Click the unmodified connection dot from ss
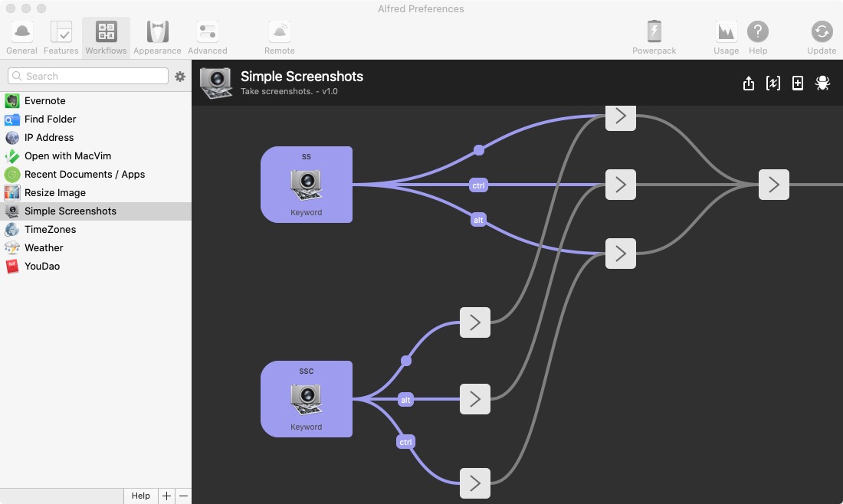Image resolution: width=843 pixels, height=504 pixels. [478, 150]
